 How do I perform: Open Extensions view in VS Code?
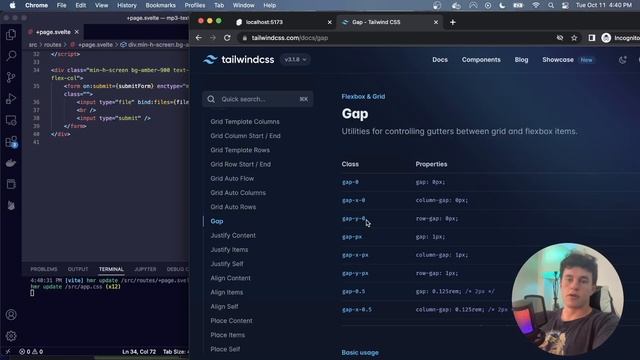tap(11, 142)
